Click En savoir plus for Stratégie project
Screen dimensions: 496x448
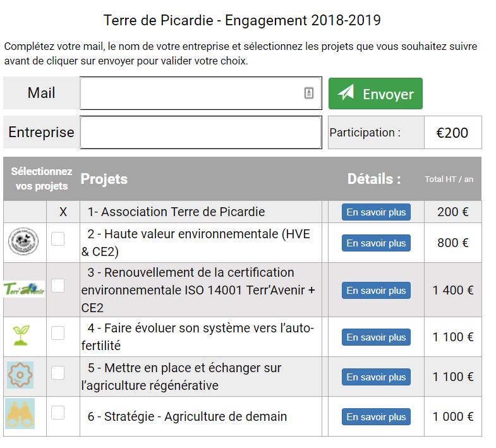376,417
